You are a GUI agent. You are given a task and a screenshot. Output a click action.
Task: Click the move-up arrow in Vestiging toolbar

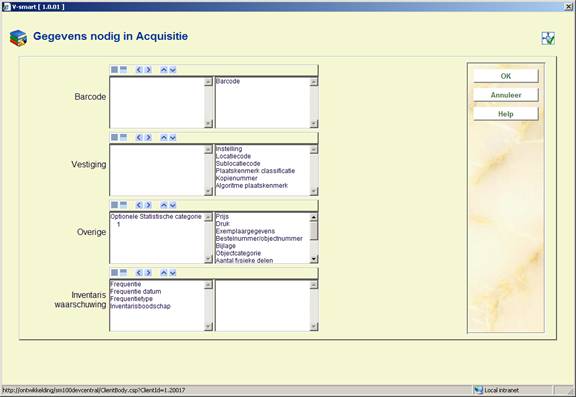point(163,137)
